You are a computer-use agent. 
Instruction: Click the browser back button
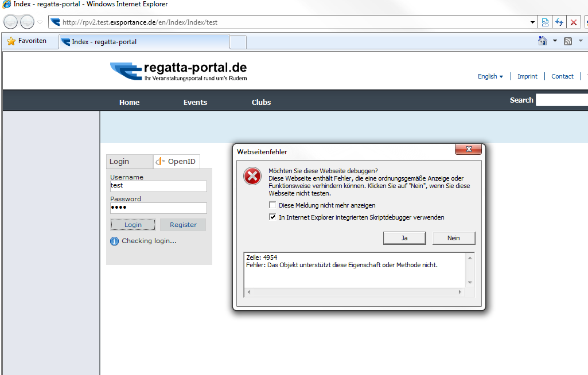click(11, 22)
